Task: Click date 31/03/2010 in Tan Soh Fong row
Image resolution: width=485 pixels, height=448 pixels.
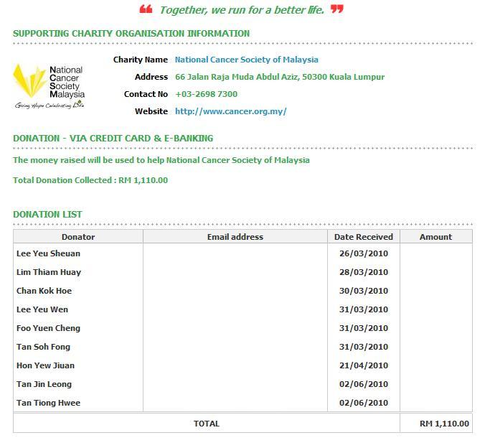Action: 364,347
